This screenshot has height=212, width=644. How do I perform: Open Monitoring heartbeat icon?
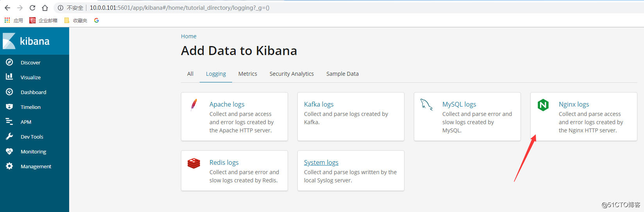pyautogui.click(x=9, y=151)
